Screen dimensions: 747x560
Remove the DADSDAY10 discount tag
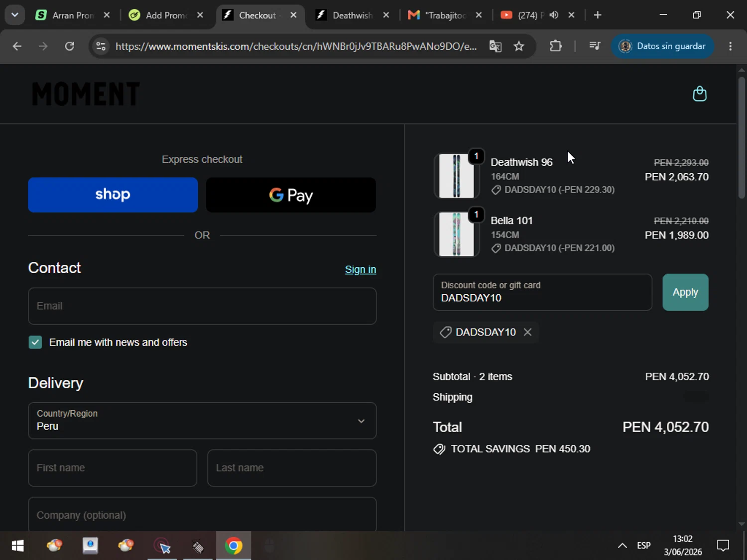coord(528,332)
